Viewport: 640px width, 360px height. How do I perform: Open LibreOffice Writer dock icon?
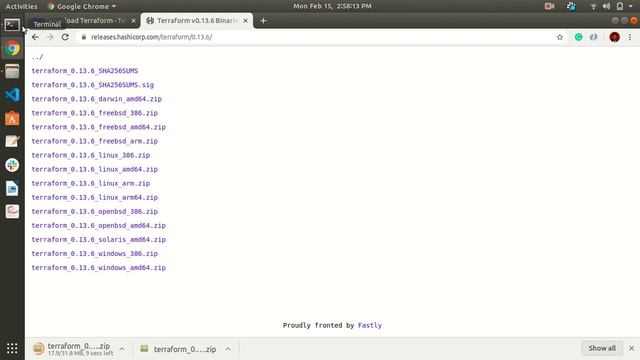coord(12,188)
